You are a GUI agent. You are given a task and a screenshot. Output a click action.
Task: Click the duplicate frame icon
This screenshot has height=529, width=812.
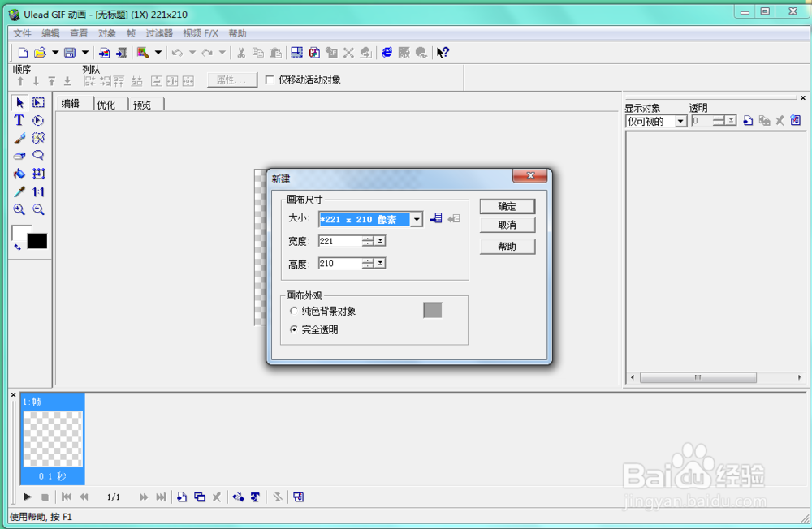200,497
